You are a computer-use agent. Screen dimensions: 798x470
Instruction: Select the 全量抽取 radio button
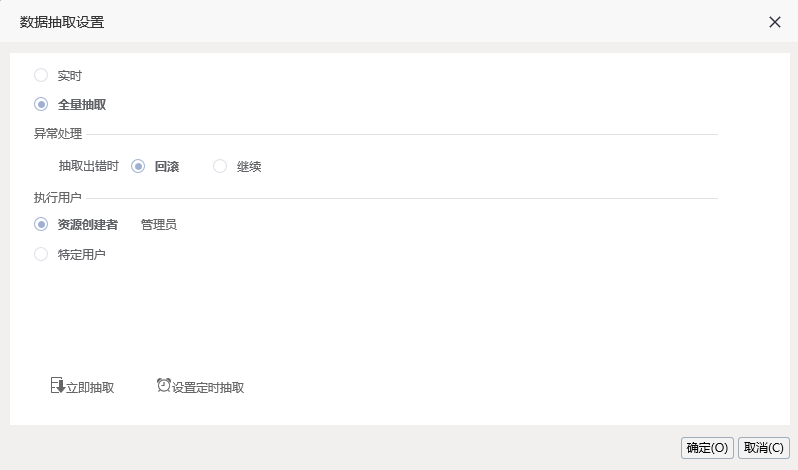tap(41, 104)
